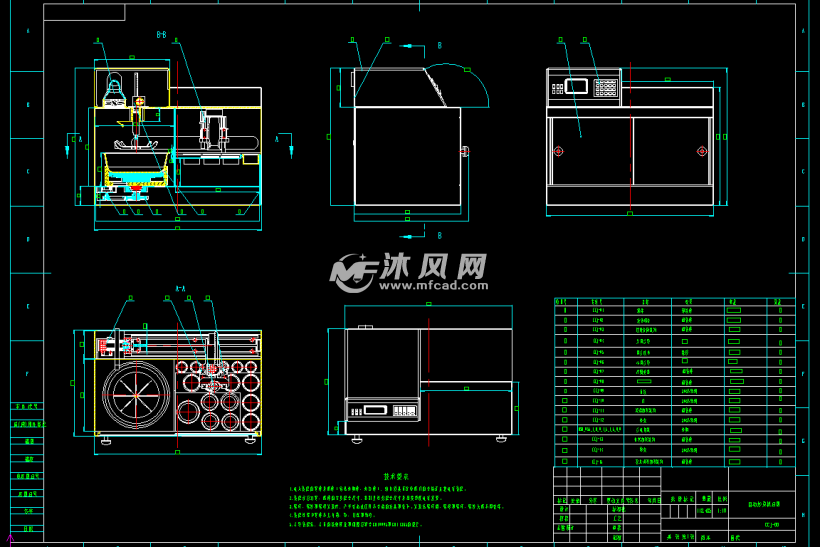Click the right section arrow marked A

pyautogui.click(x=280, y=139)
